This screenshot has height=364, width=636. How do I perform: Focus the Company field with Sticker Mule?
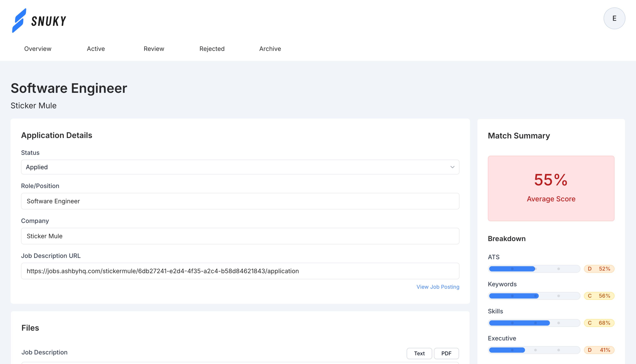pyautogui.click(x=240, y=236)
